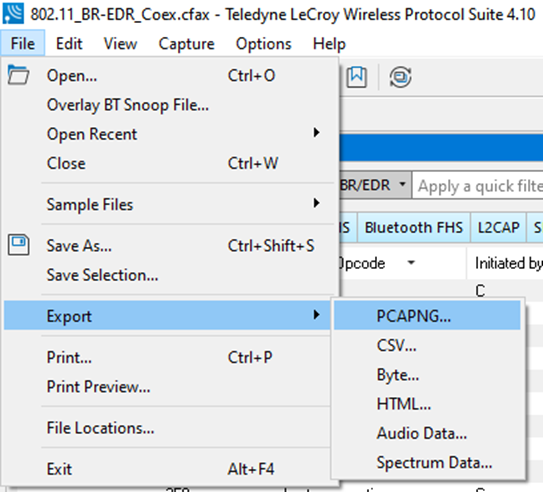Open the View menu
The height and width of the screenshot is (492, 543).
click(121, 44)
